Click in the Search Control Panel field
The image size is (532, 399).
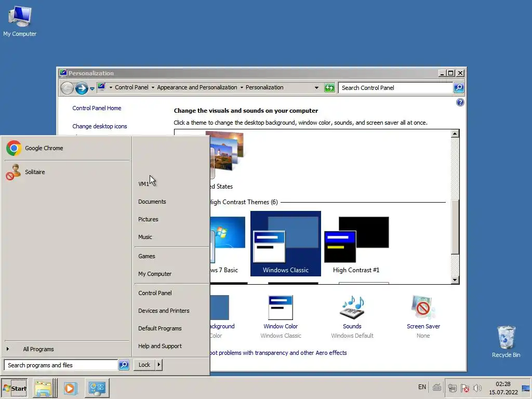[x=395, y=88]
